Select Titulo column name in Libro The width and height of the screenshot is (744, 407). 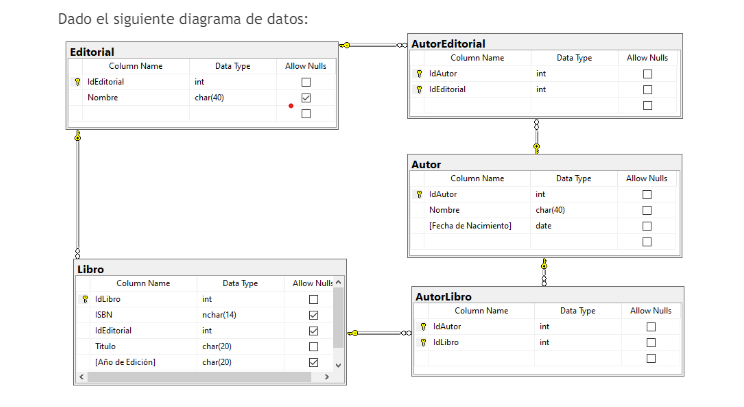pyautogui.click(x=105, y=346)
